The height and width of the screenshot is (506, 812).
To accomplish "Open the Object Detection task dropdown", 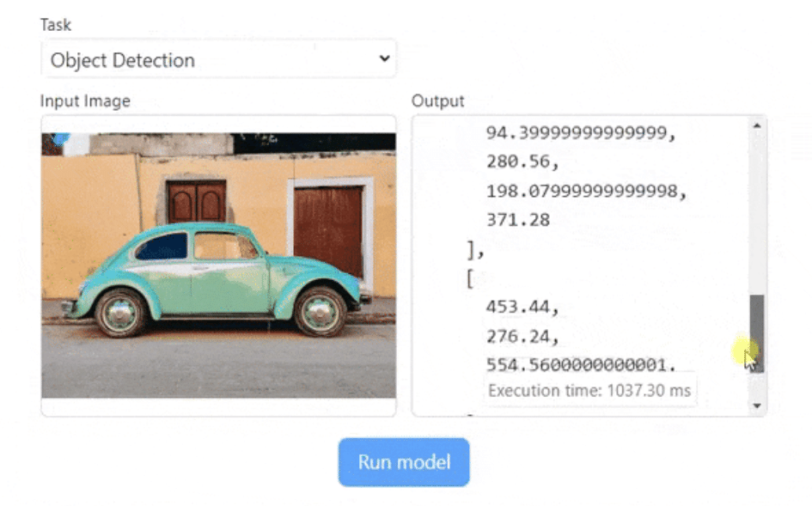I will click(x=218, y=59).
